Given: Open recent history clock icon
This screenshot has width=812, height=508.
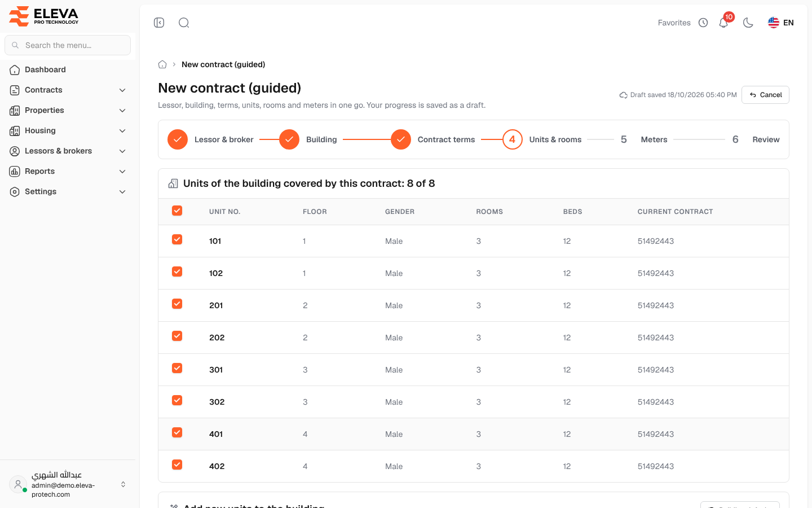Looking at the screenshot, I should 703,23.
